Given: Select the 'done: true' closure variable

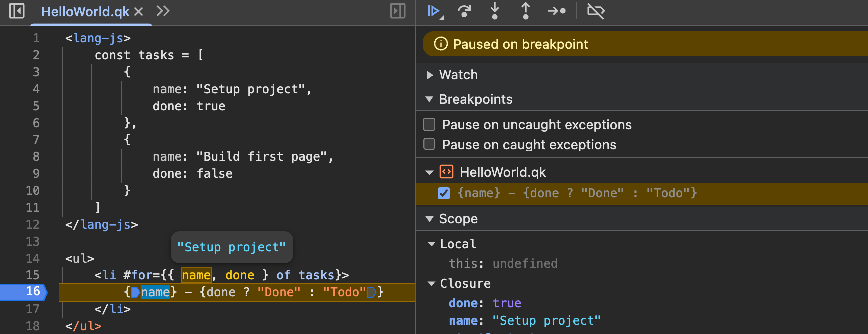Looking at the screenshot, I should coord(485,303).
